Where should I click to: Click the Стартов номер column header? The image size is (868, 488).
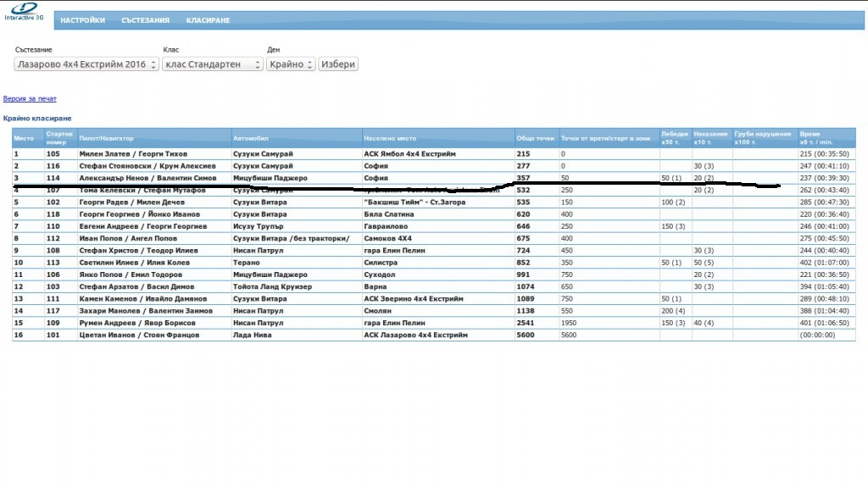59,138
